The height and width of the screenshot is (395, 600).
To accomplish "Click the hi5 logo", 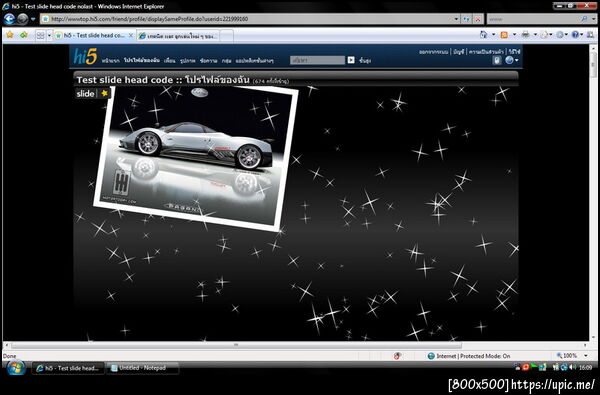I will pyautogui.click(x=85, y=57).
